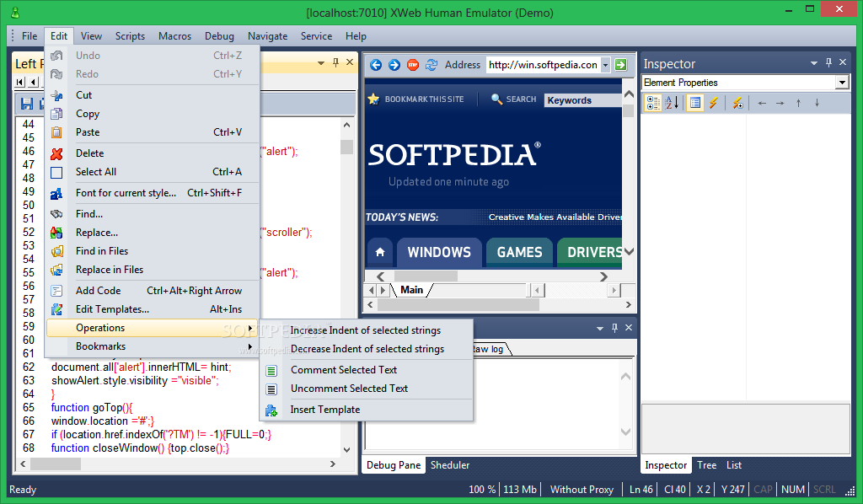Switch to List tab in Inspector
The width and height of the screenshot is (863, 504).
[x=734, y=465]
